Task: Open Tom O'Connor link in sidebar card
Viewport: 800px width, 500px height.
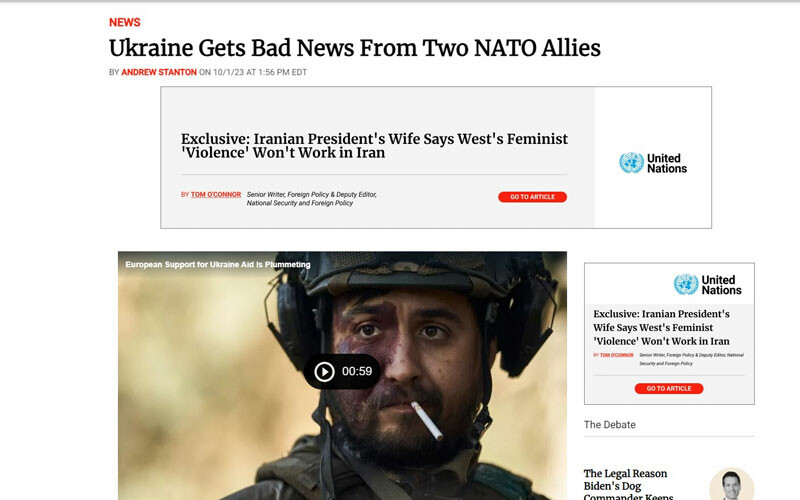Action: (616, 355)
